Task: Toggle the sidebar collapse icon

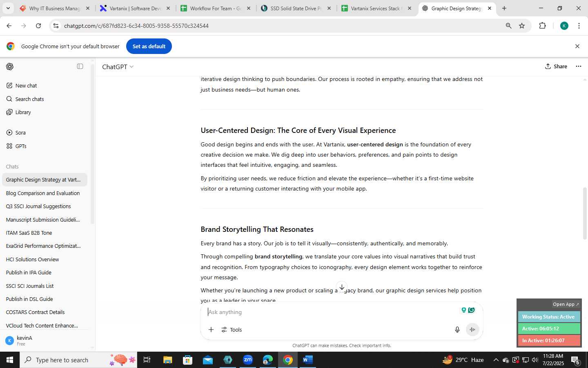Action: tap(80, 66)
